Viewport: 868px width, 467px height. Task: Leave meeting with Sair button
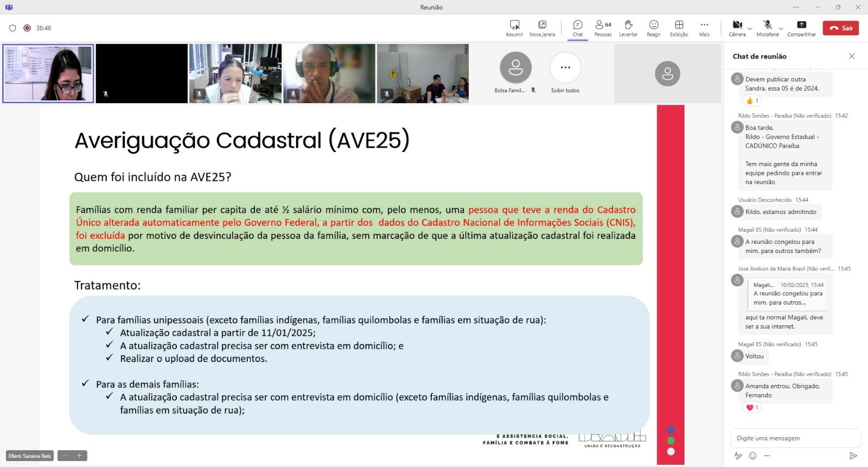point(840,28)
